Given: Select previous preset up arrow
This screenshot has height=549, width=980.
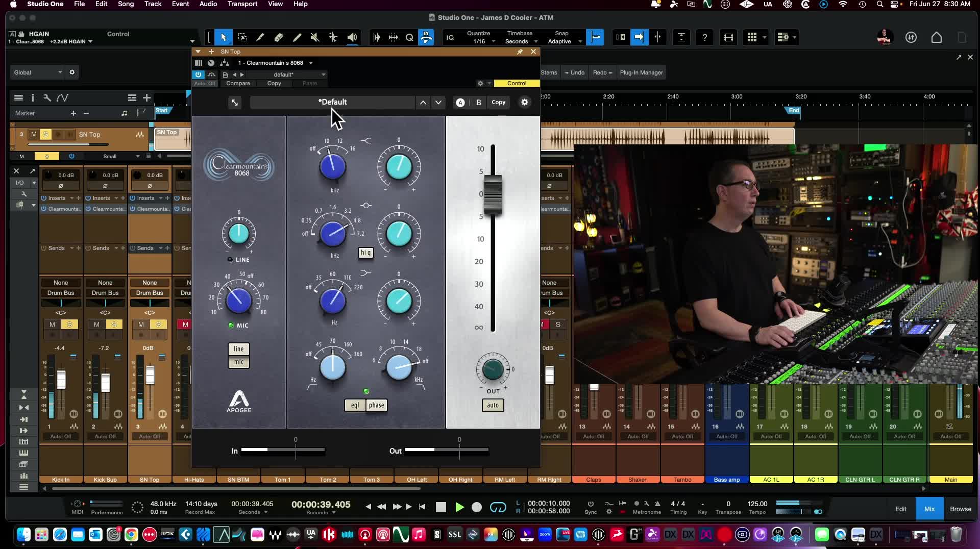Looking at the screenshot, I should (x=423, y=103).
